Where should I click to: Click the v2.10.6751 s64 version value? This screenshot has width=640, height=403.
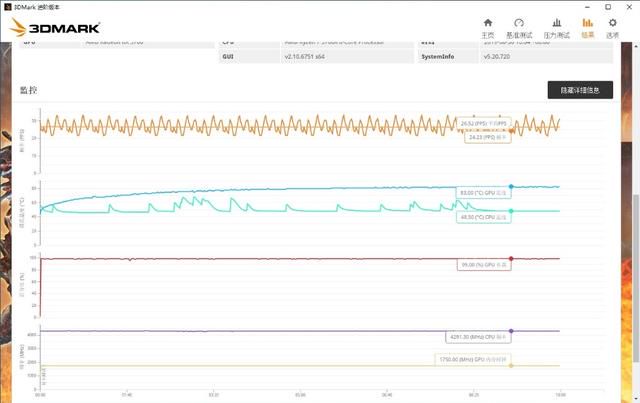304,56
